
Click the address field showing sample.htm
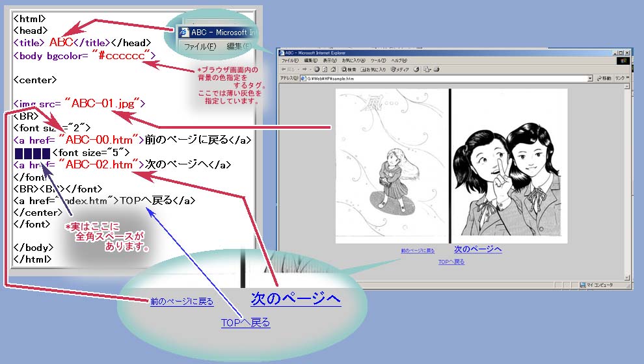click(x=447, y=79)
